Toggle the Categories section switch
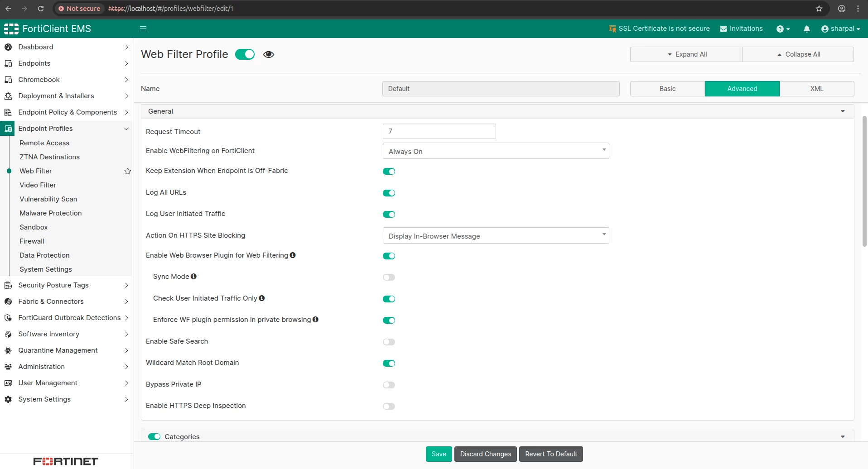 click(x=154, y=437)
